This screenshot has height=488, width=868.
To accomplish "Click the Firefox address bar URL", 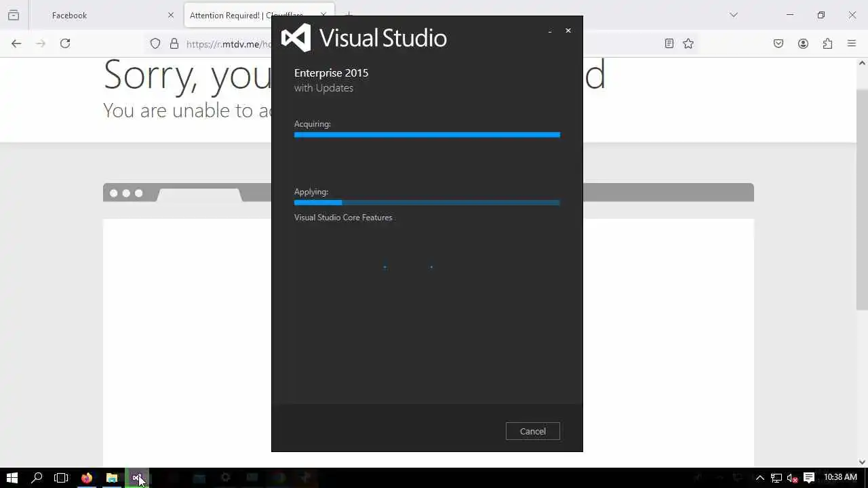I will (x=229, y=44).
